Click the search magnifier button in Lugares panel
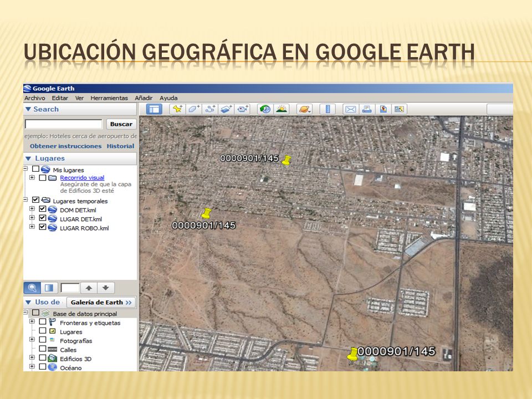Screen dimensions: 532x399 click(32, 288)
